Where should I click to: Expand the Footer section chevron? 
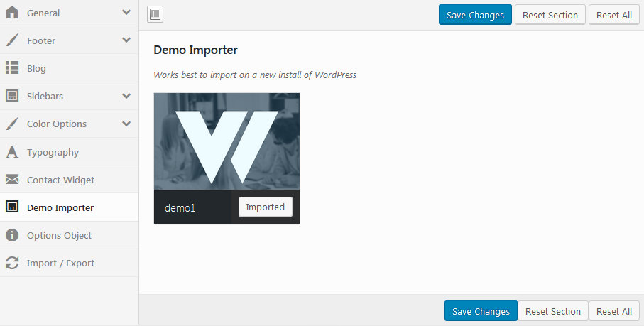point(126,40)
